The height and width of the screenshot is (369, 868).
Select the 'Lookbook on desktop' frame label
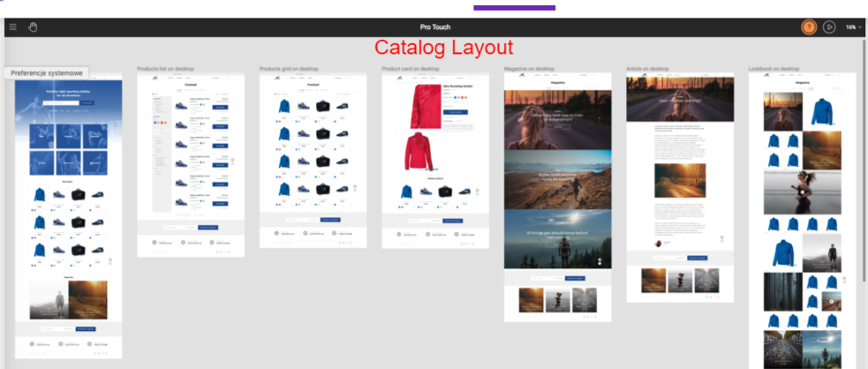point(774,69)
